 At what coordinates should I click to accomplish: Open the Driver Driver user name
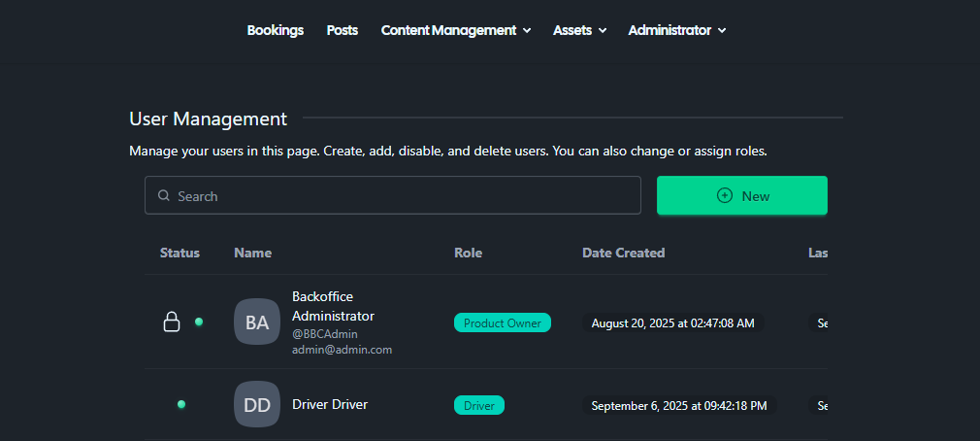(x=330, y=404)
